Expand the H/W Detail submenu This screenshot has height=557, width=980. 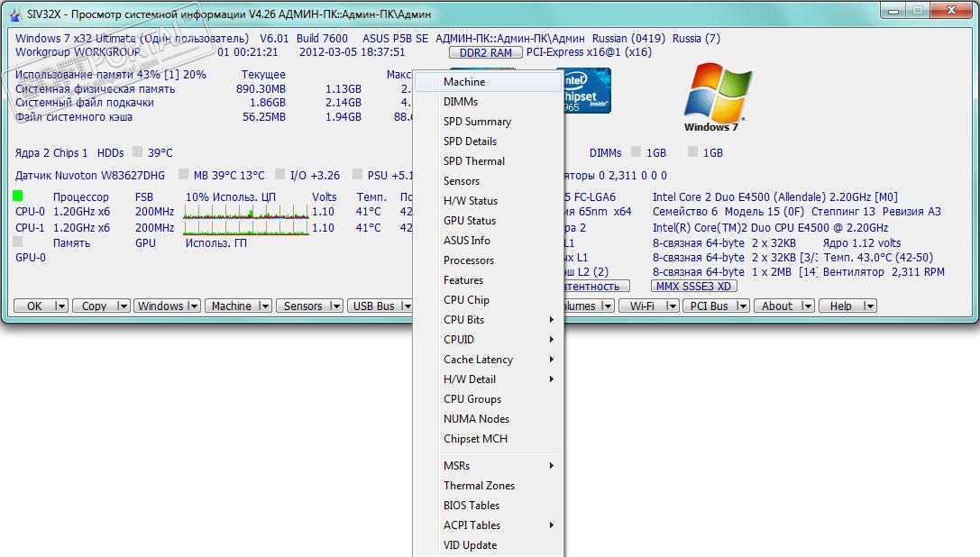pos(551,379)
